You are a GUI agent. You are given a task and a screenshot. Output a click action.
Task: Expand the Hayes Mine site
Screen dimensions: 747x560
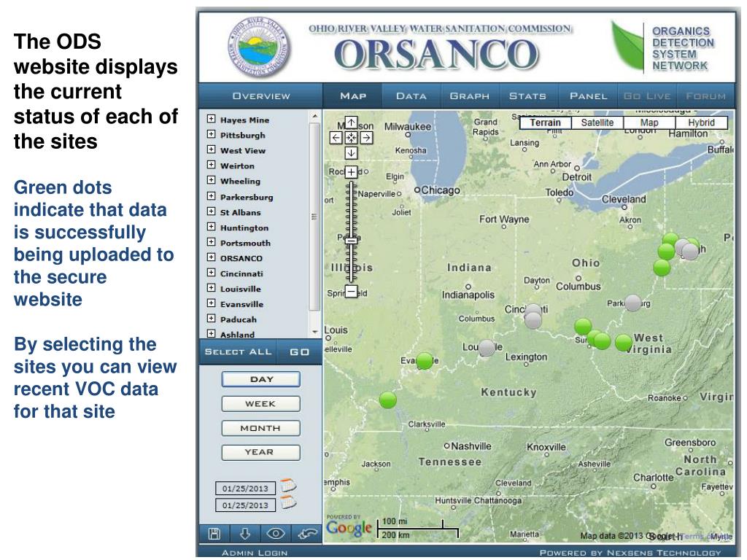tap(211, 119)
